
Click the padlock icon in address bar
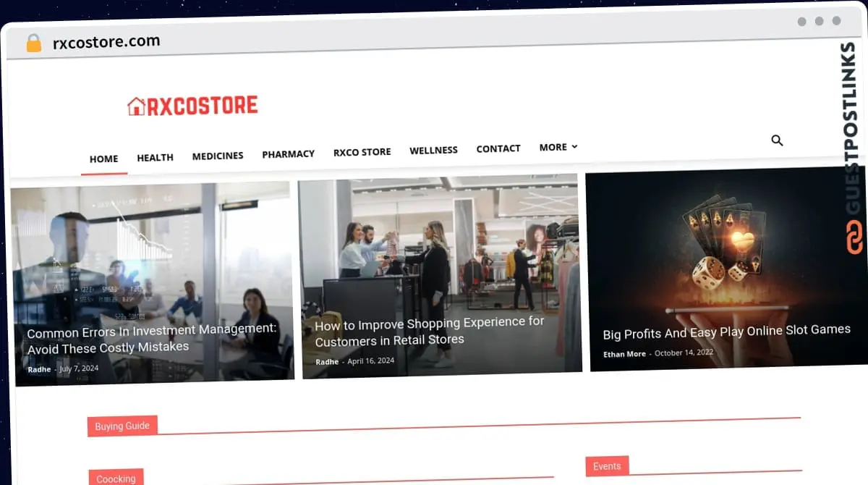coord(34,43)
